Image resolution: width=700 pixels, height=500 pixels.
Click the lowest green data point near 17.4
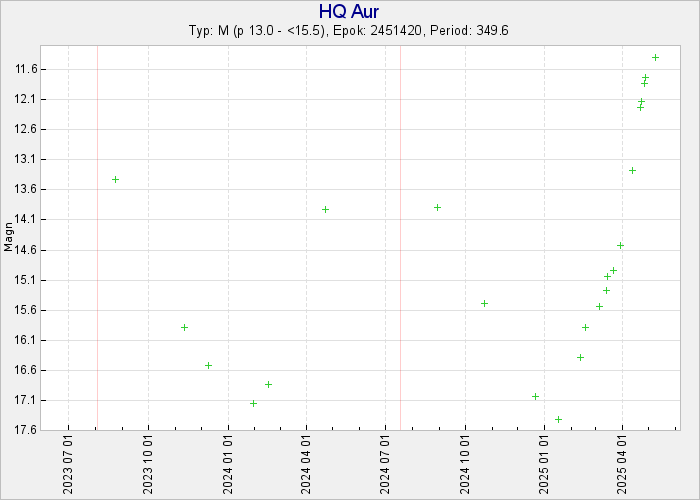click(558, 419)
